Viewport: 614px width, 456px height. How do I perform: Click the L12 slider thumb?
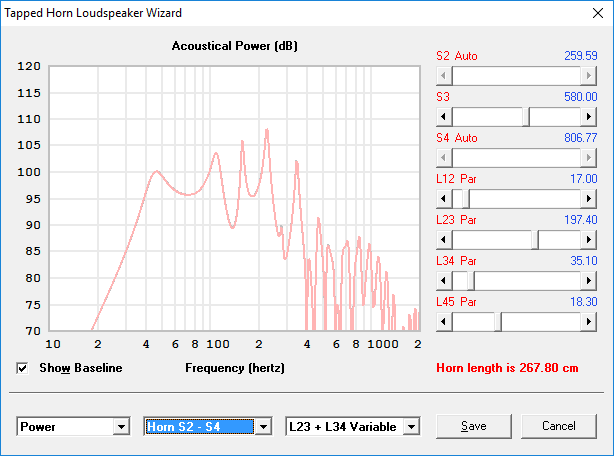click(466, 198)
